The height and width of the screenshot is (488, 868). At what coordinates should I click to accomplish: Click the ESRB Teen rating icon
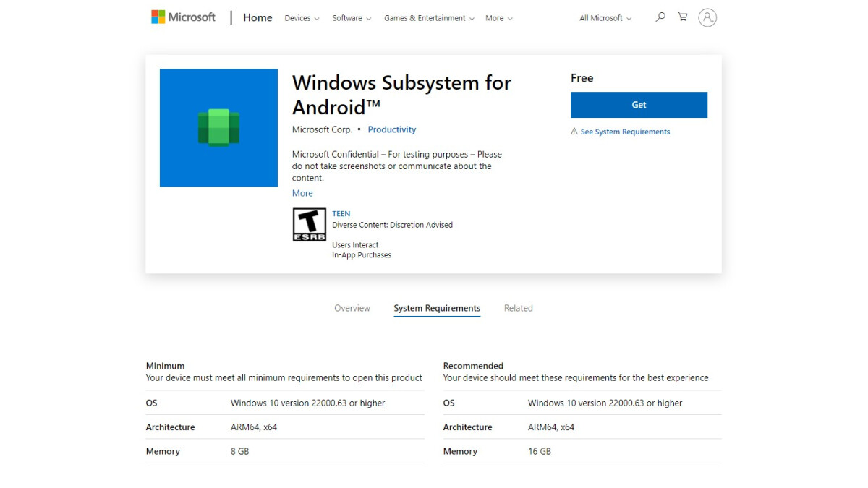coord(309,224)
